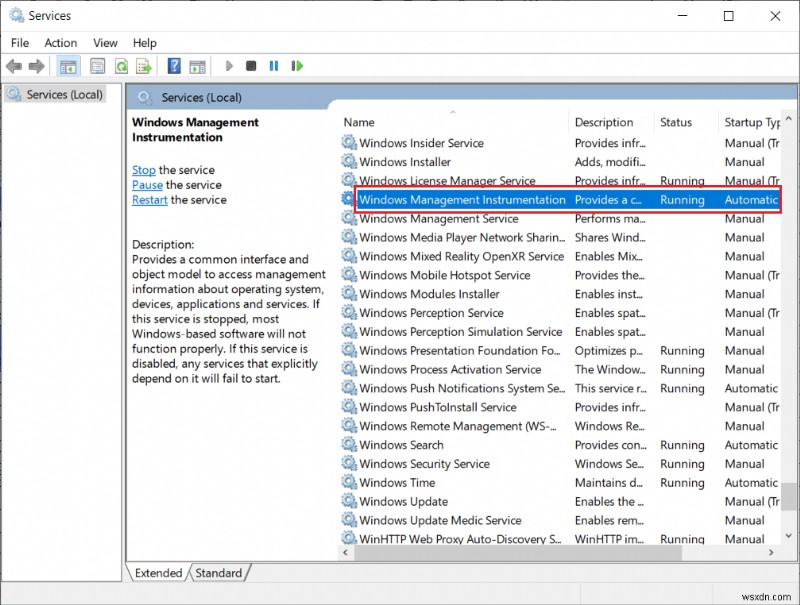Click the Back navigation arrow
800x605 pixels.
point(14,66)
